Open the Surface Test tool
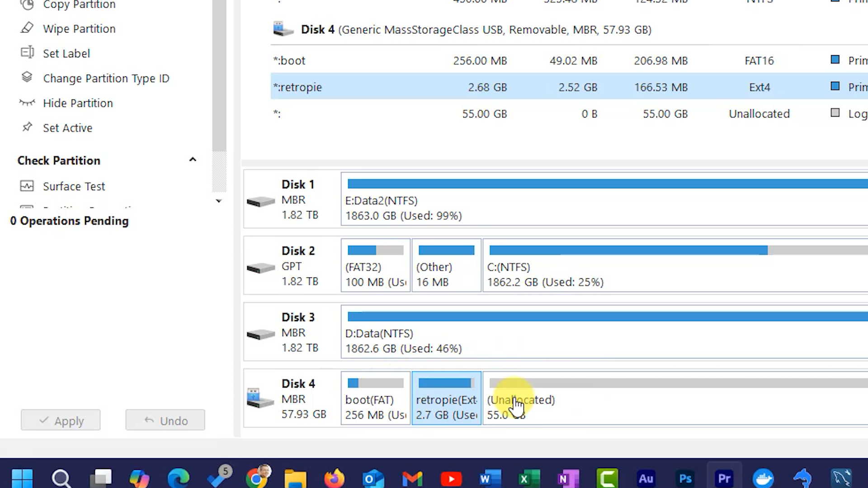868x488 pixels. 74,186
